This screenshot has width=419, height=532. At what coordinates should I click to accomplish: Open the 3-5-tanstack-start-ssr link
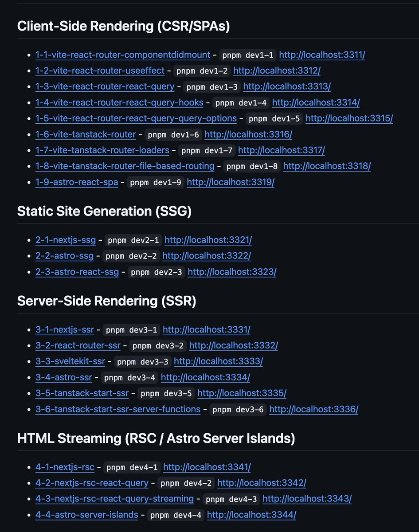82,394
